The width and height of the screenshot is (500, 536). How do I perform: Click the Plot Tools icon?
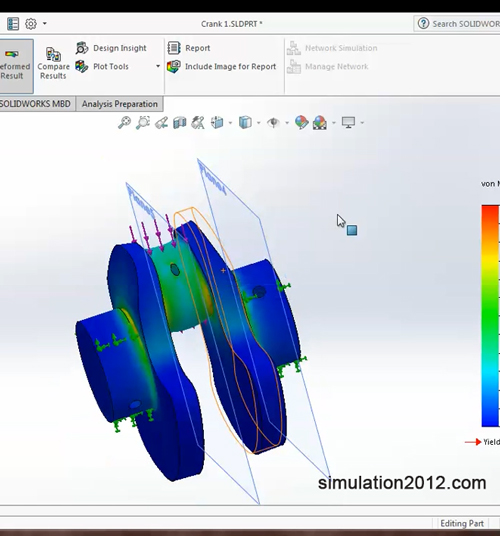[82, 66]
